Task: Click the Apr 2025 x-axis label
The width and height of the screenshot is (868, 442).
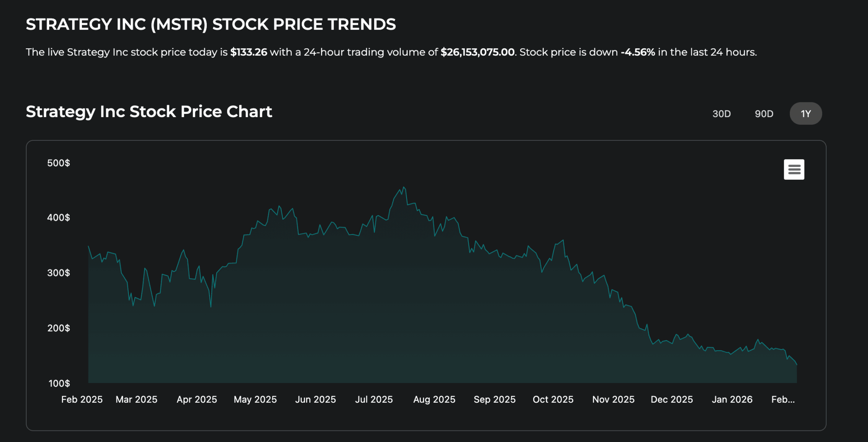Action: 197,399
